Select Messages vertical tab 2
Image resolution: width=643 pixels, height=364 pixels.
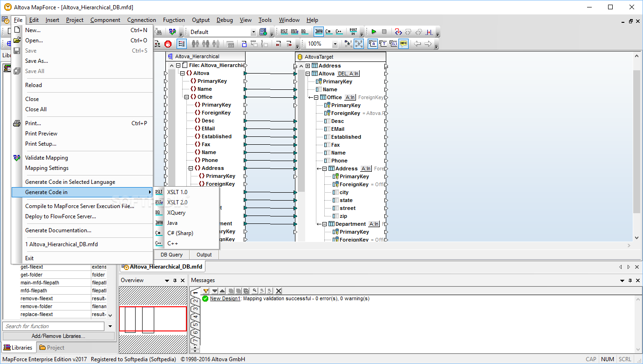[x=196, y=302]
